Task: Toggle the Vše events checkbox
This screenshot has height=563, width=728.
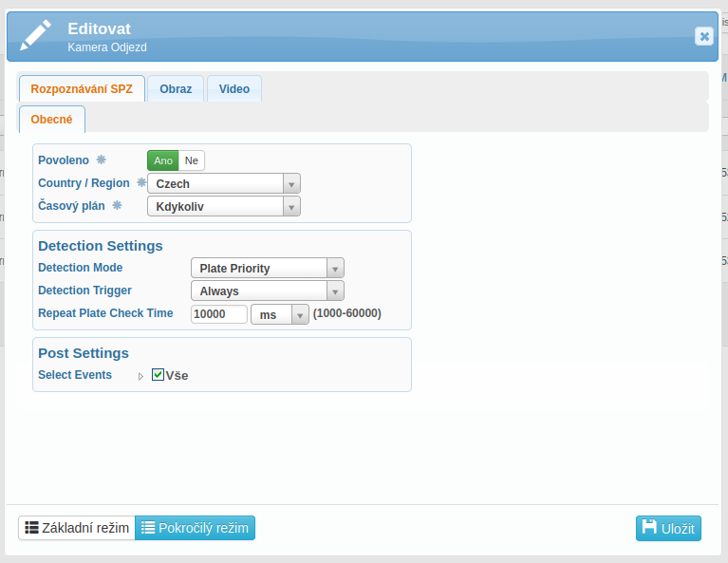Action: 159,375
